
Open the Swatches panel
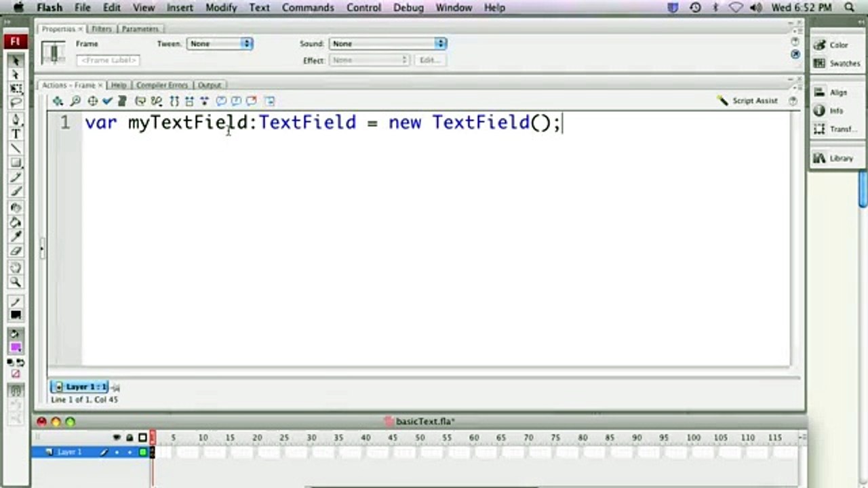coord(837,63)
